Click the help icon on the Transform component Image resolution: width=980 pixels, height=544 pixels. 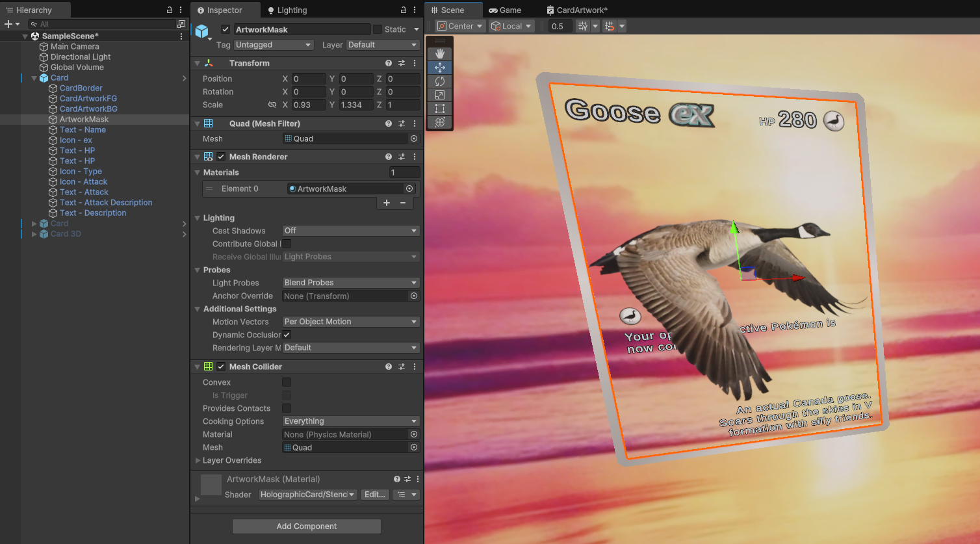[x=389, y=62]
